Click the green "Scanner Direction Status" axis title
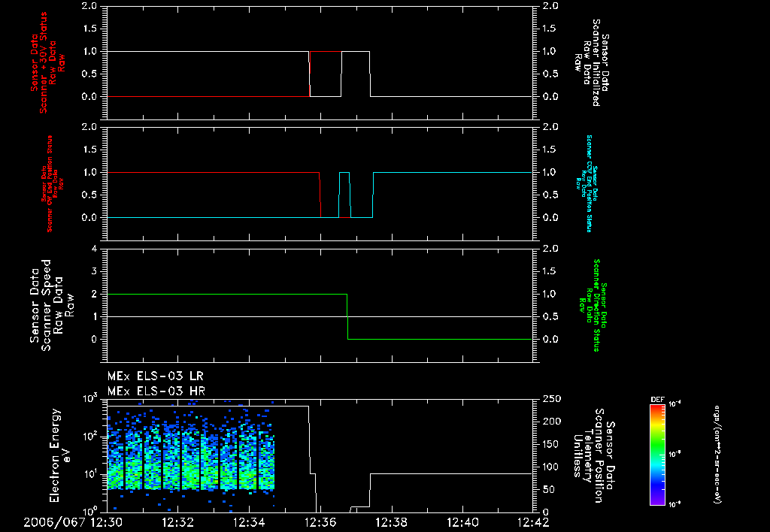 (x=592, y=305)
